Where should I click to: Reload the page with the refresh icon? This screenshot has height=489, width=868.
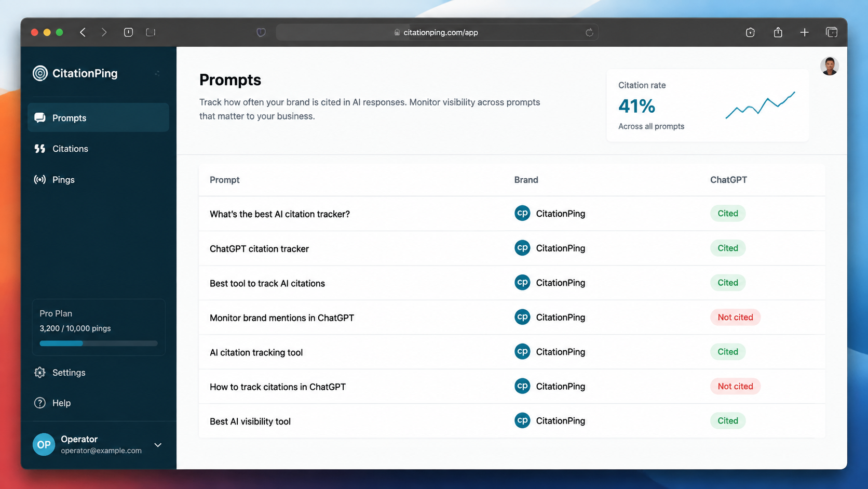pyautogui.click(x=589, y=32)
